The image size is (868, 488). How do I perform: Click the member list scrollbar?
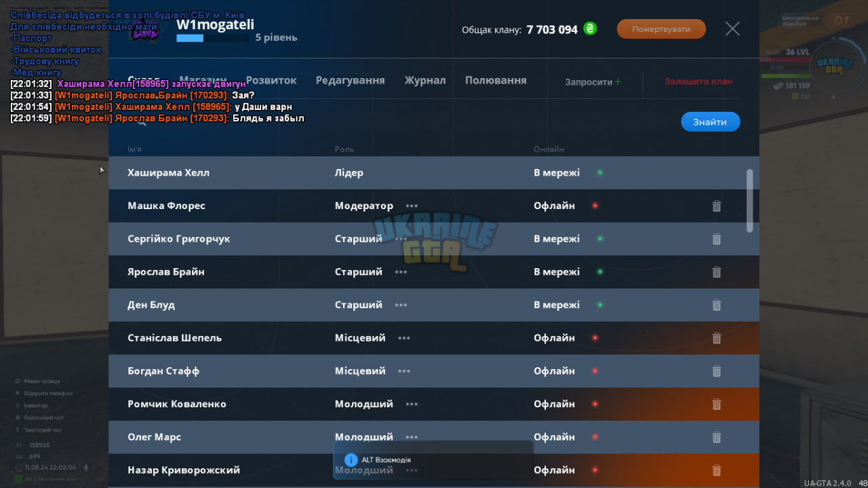click(x=749, y=201)
